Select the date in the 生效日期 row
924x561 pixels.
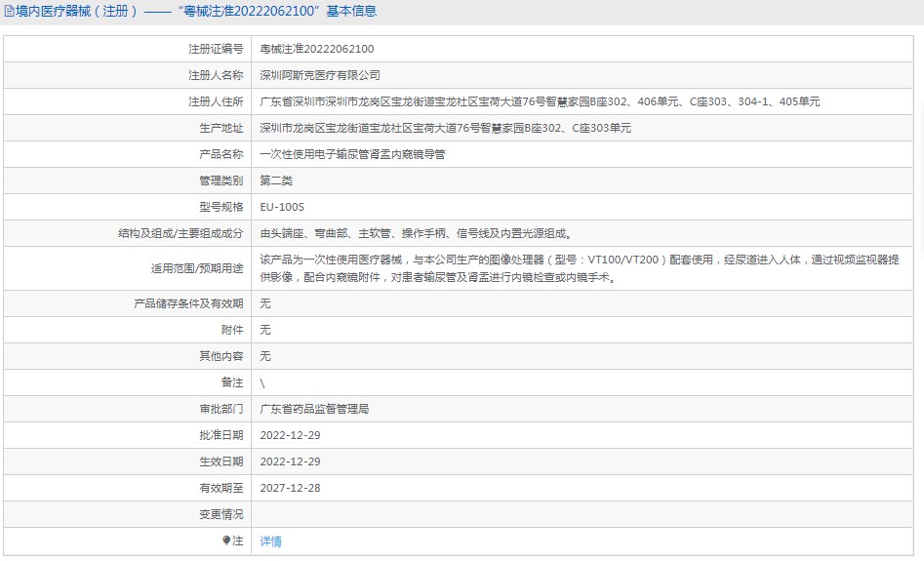pyautogui.click(x=290, y=461)
